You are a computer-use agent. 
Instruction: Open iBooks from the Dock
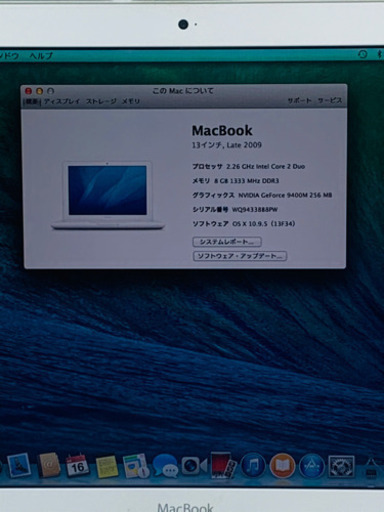(282, 465)
